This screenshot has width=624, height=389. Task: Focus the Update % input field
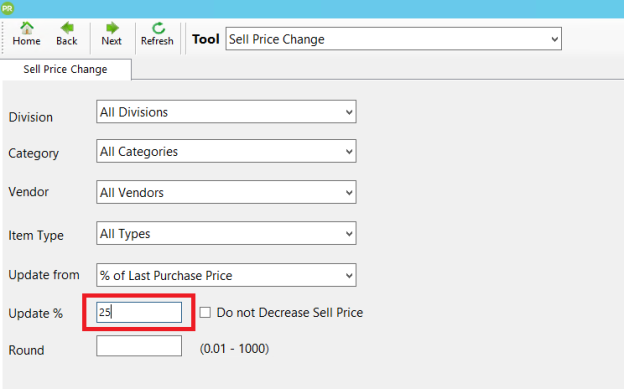tap(139, 313)
